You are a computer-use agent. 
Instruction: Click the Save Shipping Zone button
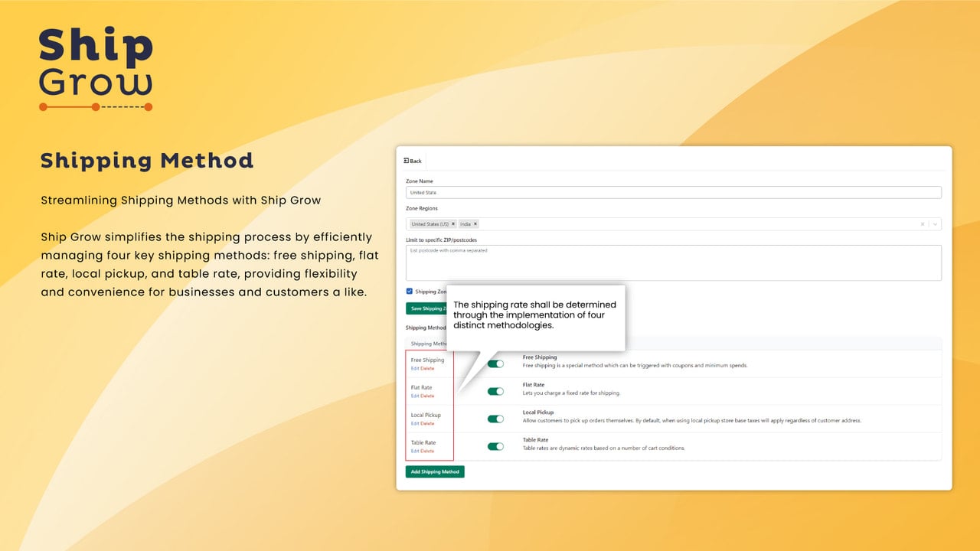pos(426,308)
